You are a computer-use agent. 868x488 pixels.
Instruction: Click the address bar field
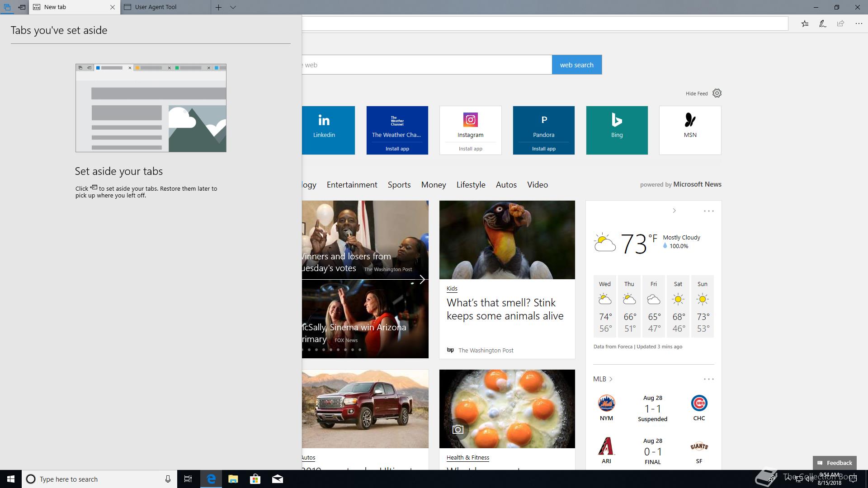click(x=545, y=23)
